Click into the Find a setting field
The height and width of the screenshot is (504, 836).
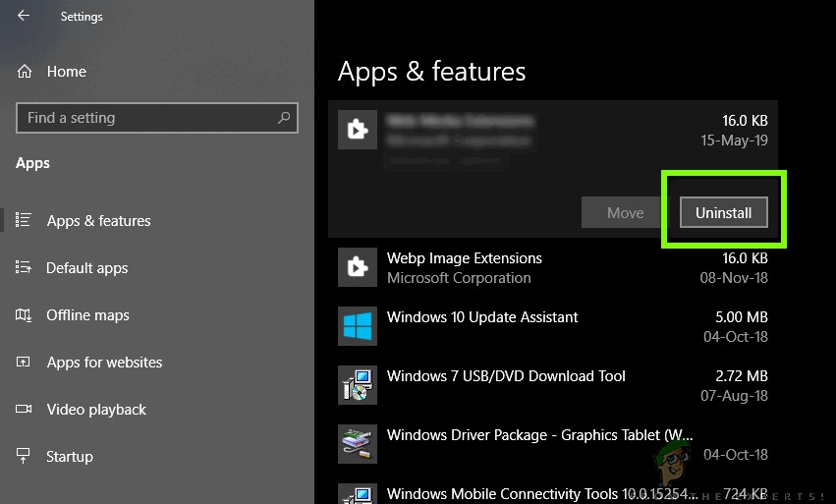(x=157, y=117)
